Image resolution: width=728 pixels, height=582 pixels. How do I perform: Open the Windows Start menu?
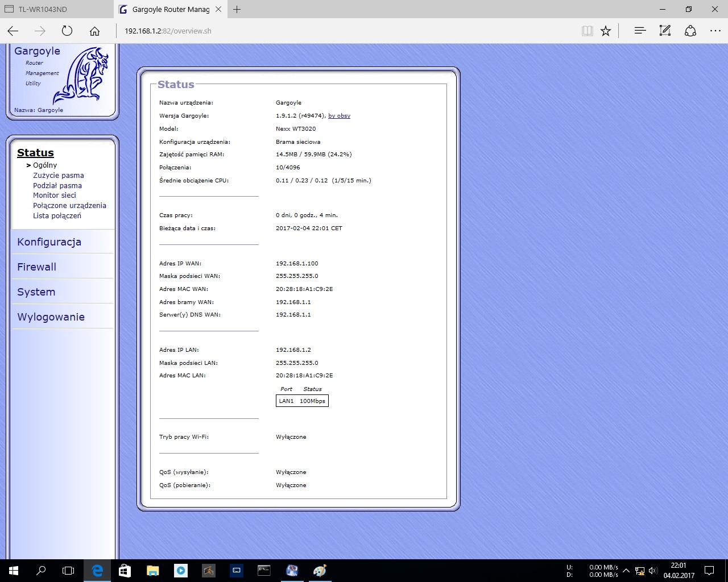[14, 571]
